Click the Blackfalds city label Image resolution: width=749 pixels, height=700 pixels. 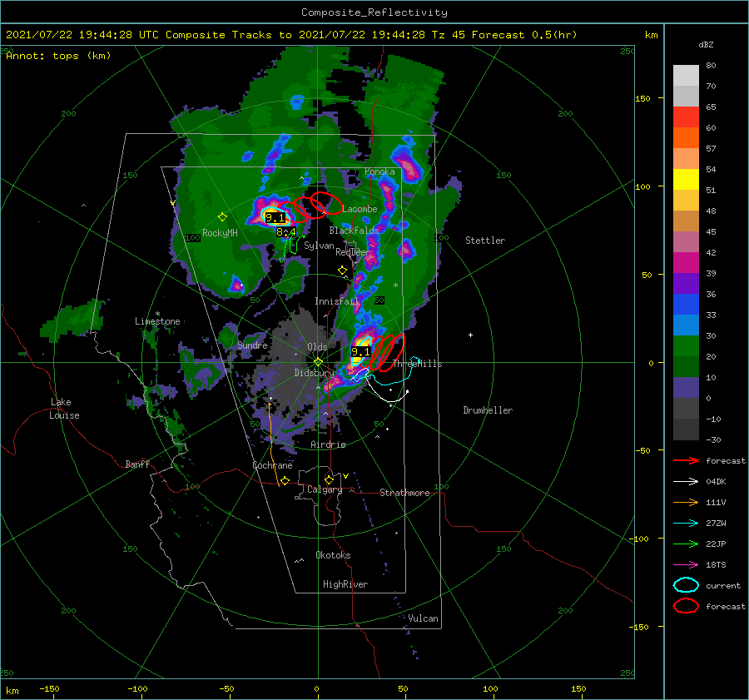[354, 231]
